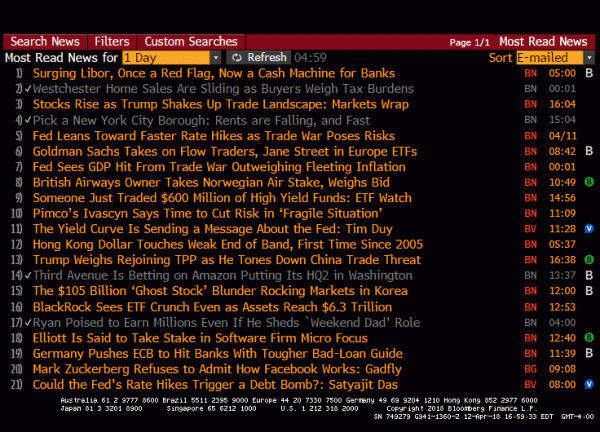Click the Most Read News title label
The width and height of the screenshot is (600, 432).
click(543, 41)
